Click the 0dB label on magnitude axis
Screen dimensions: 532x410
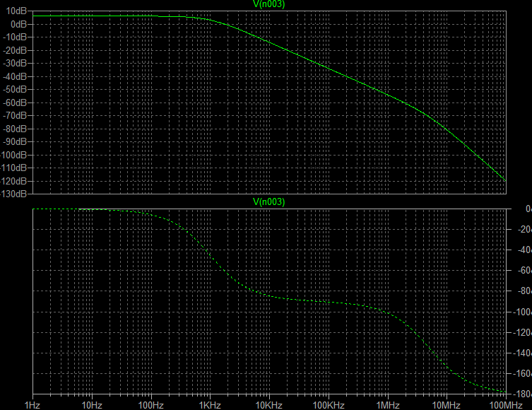[19, 24]
